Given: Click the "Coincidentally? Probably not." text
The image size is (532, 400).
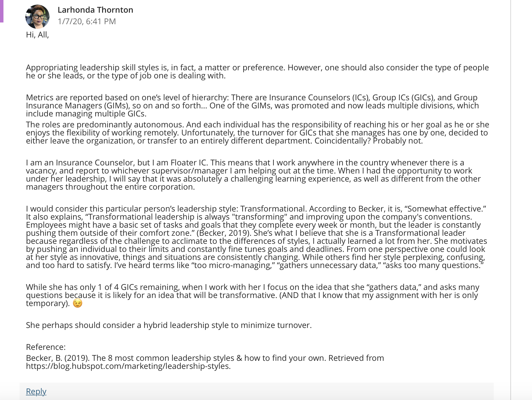Looking at the screenshot, I should click(x=369, y=141).
